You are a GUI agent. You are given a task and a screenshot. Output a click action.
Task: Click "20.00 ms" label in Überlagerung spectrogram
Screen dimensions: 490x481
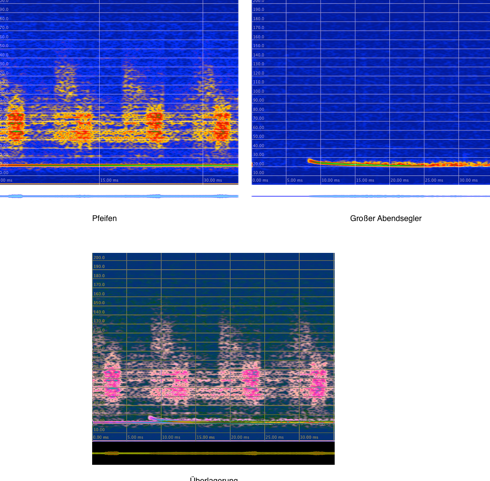coord(240,437)
